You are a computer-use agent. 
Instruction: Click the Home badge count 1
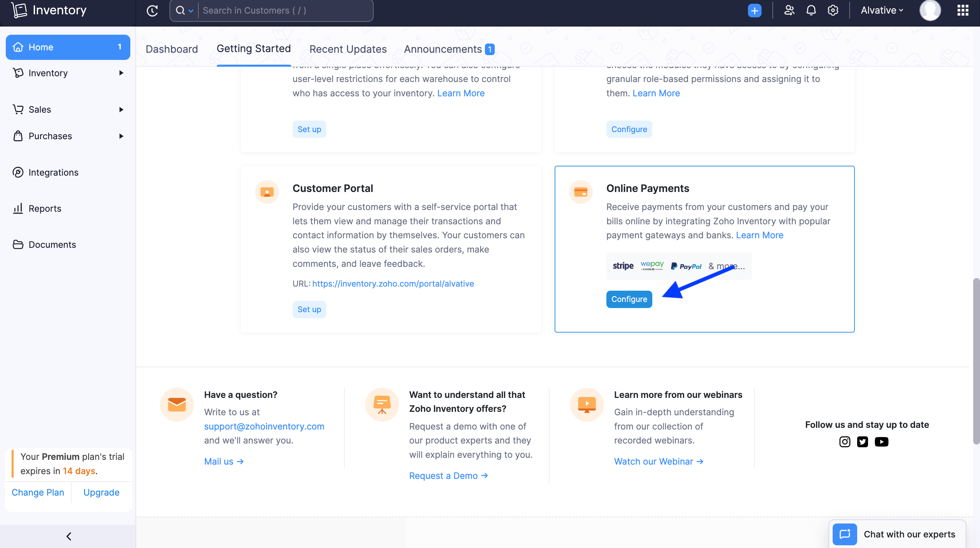[119, 47]
